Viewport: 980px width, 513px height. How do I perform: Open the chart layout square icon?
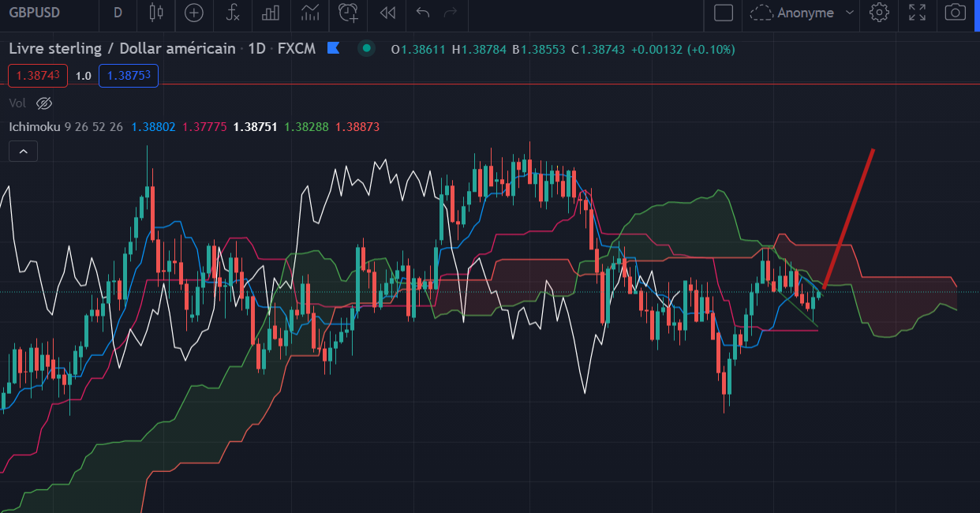coord(723,13)
